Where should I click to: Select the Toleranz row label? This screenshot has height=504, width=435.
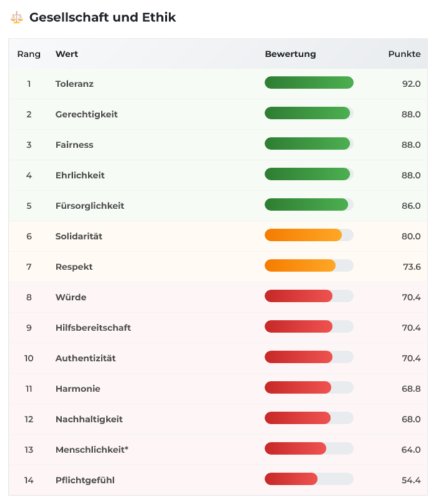coord(74,83)
